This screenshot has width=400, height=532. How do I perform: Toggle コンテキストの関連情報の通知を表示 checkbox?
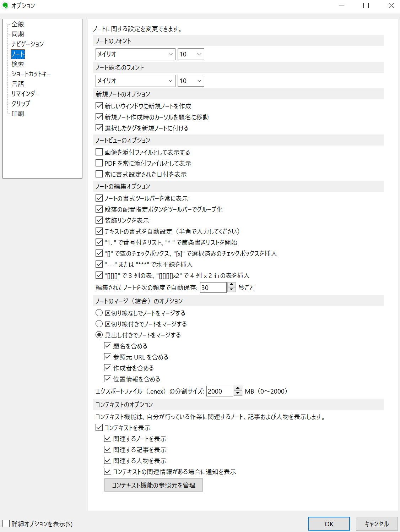tap(108, 471)
